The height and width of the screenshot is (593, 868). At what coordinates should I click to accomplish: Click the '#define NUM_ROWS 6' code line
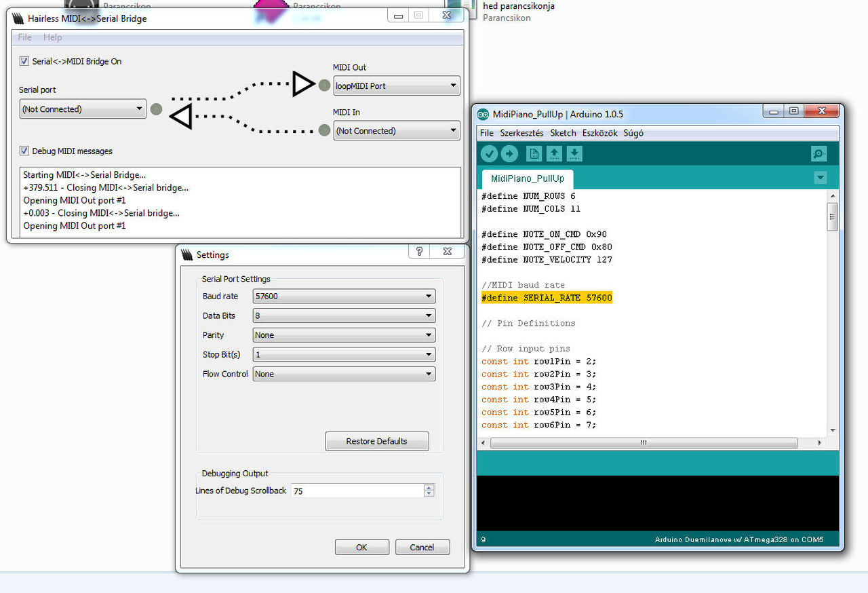click(x=528, y=196)
